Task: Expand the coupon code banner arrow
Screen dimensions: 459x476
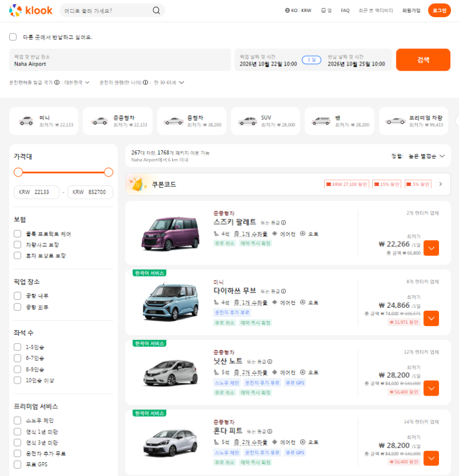Action: pos(441,184)
